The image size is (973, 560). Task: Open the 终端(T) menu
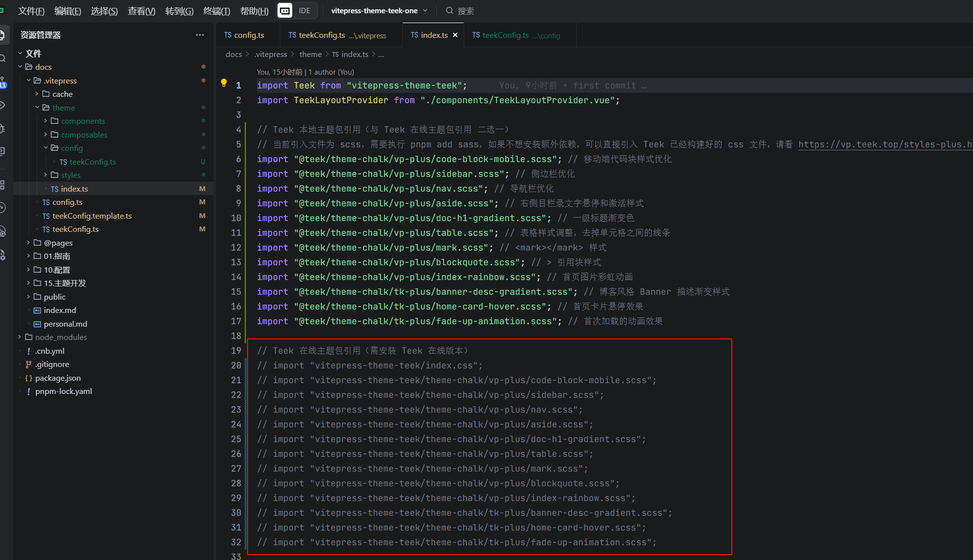pyautogui.click(x=216, y=11)
